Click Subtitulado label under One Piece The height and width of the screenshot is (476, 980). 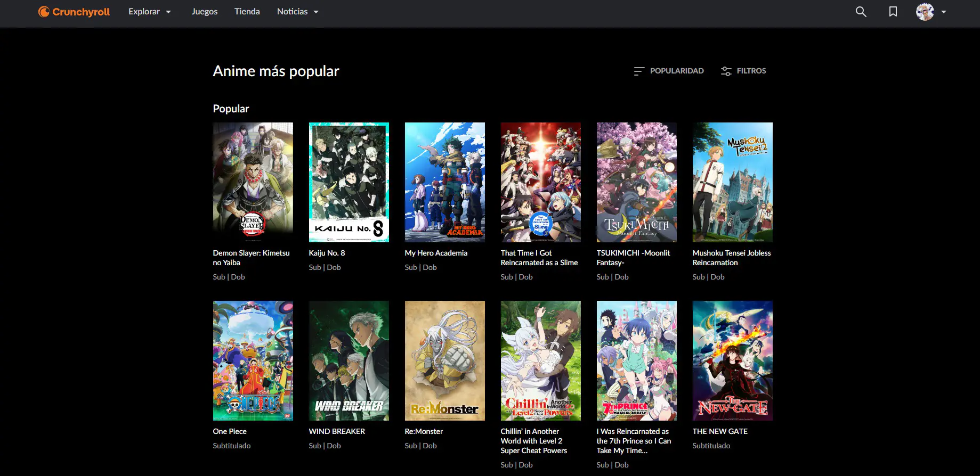[232, 446]
